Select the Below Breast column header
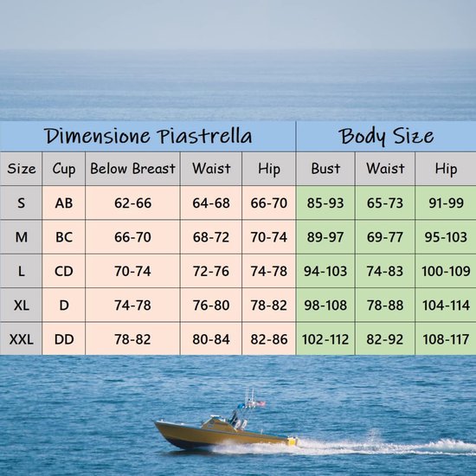The height and width of the screenshot is (476, 476). [x=132, y=169]
